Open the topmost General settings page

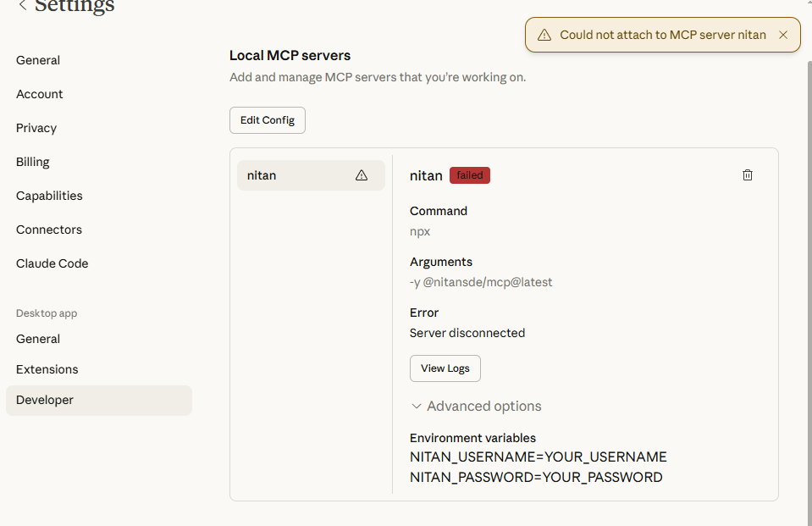coord(38,60)
